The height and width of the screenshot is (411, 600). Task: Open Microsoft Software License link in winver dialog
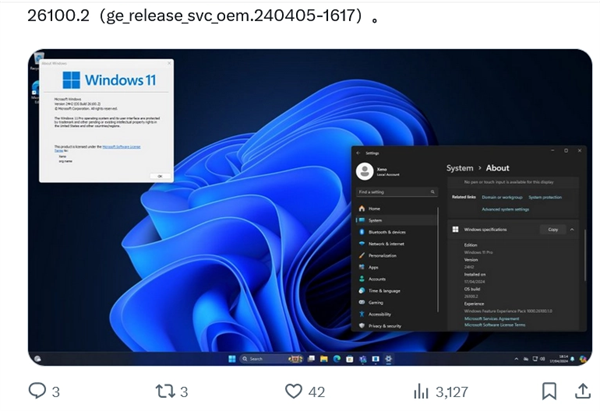pyautogui.click(x=121, y=147)
